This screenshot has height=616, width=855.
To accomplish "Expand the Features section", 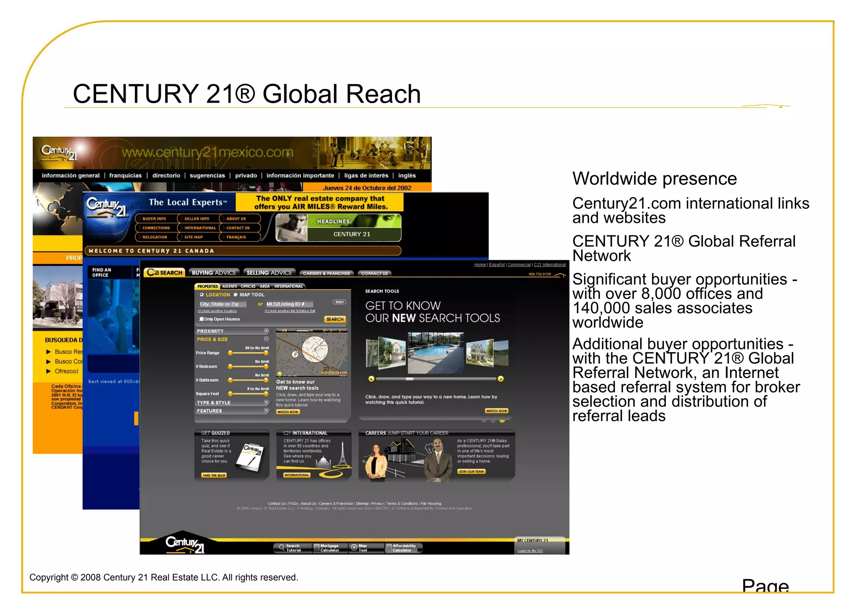I will (266, 411).
